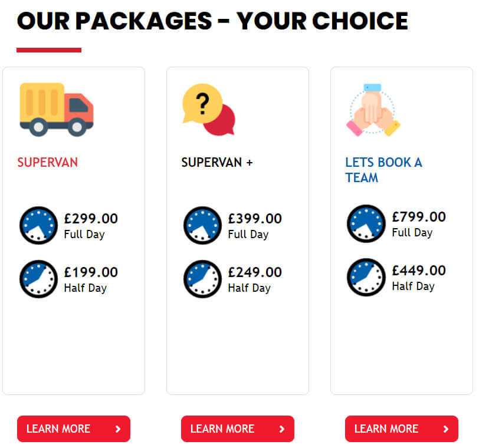Open the LETS BOOK A TEAM title link

[383, 170]
